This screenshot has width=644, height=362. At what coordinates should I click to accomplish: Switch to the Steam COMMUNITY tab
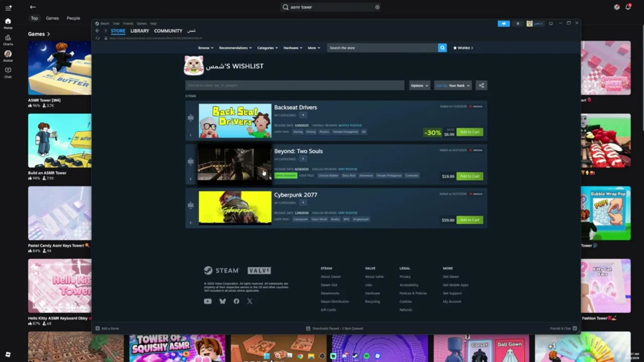[168, 31]
